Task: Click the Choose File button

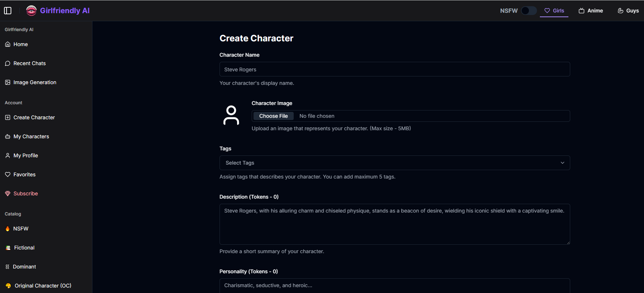Action: [x=274, y=116]
